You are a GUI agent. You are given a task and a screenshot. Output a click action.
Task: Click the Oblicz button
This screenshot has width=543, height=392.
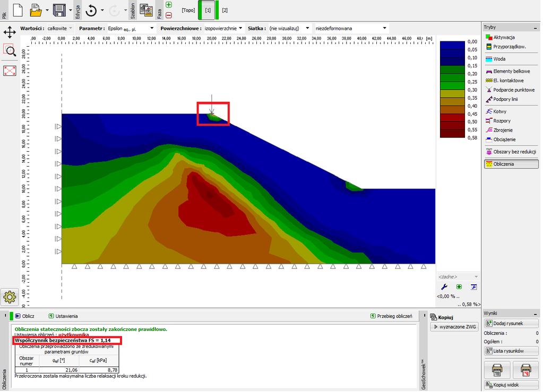[24, 316]
